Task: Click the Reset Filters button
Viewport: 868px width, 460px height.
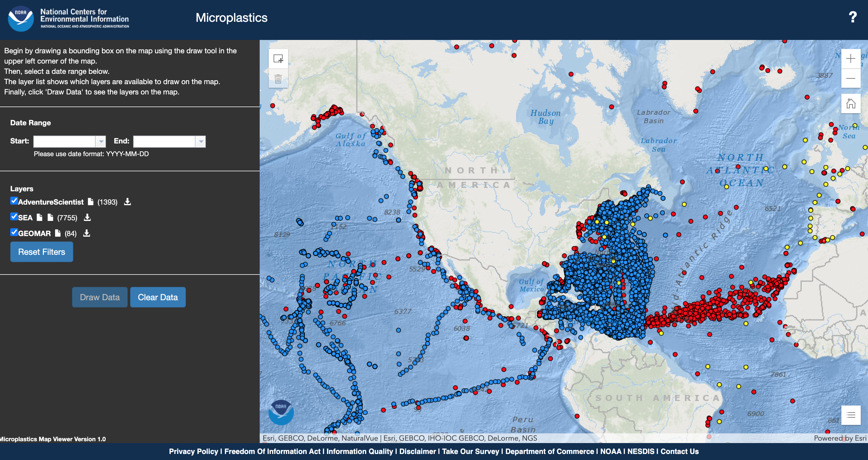Action: tap(41, 252)
